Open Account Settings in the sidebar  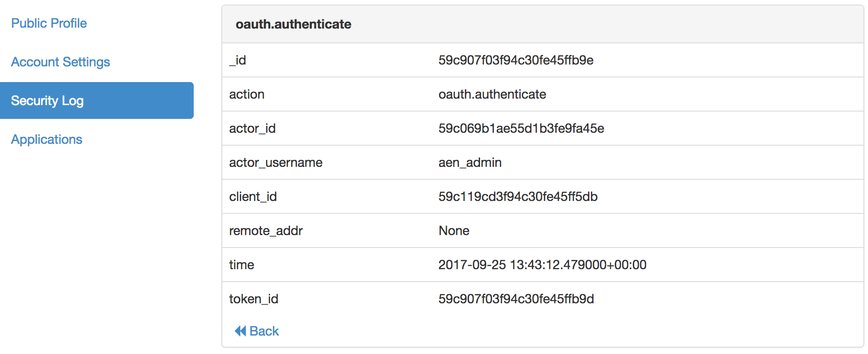(60, 62)
